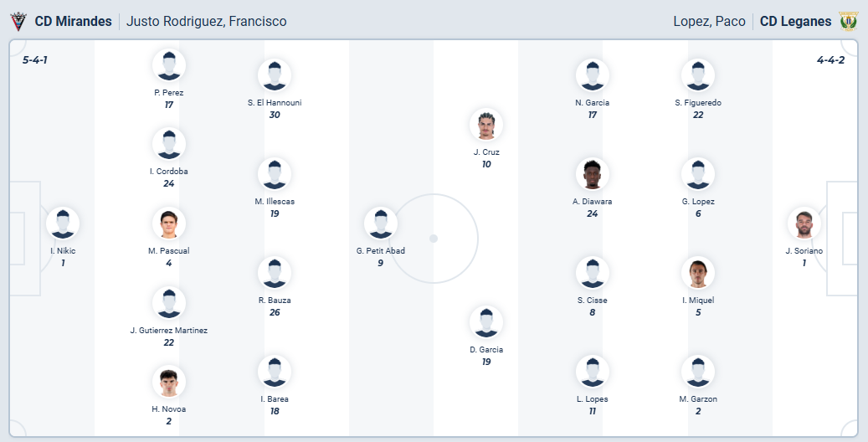Viewport: 868px width, 442px height.
Task: Select A. Diawara's player photo
Action: (592, 174)
